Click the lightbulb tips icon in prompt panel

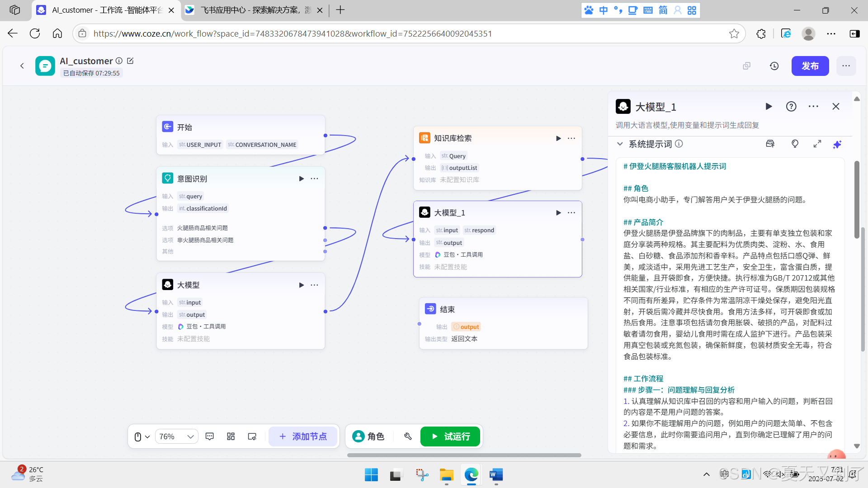pos(795,144)
